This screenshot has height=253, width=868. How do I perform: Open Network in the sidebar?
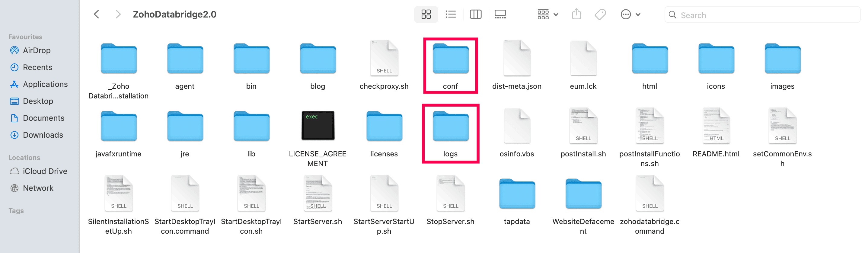pyautogui.click(x=32, y=188)
